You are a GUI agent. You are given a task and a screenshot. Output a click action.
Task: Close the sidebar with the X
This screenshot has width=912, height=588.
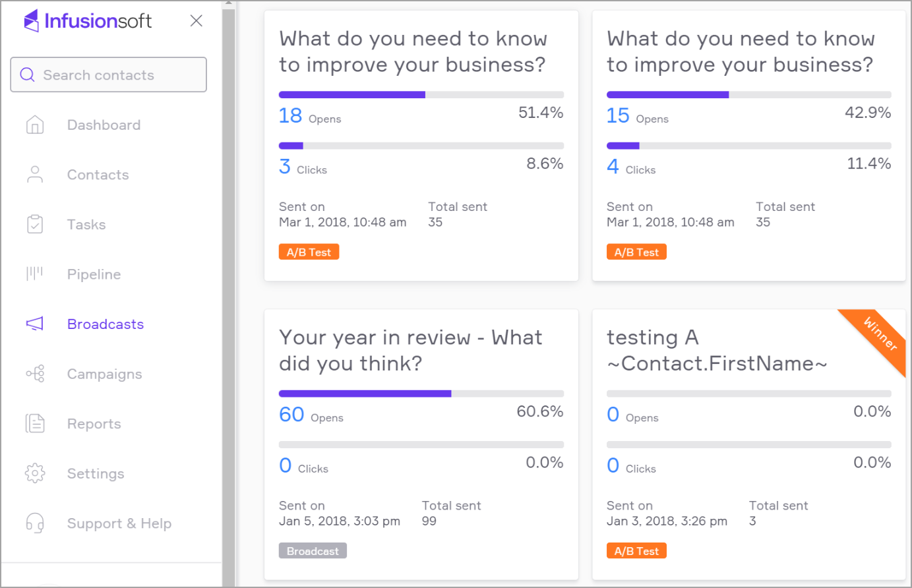click(x=196, y=21)
